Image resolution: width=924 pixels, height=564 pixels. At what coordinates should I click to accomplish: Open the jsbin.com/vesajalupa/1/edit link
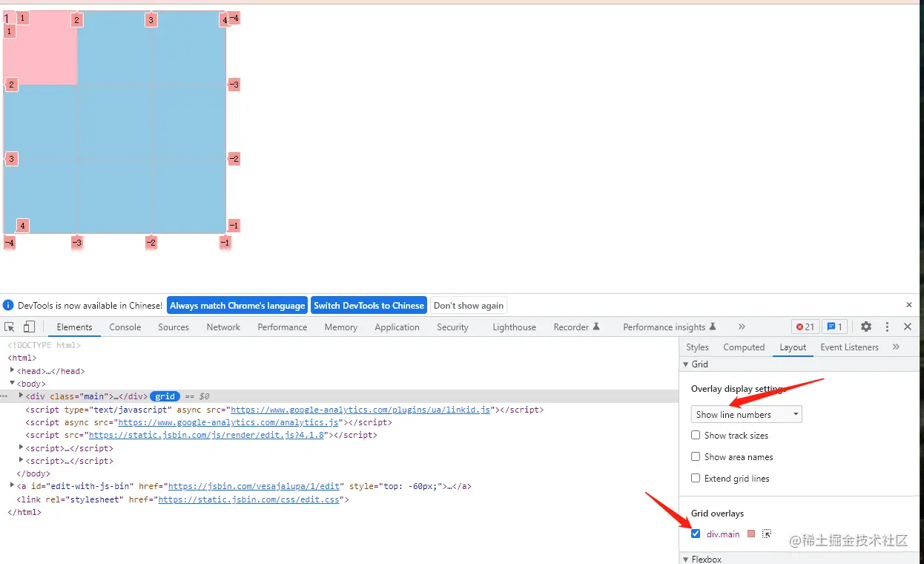click(x=254, y=487)
